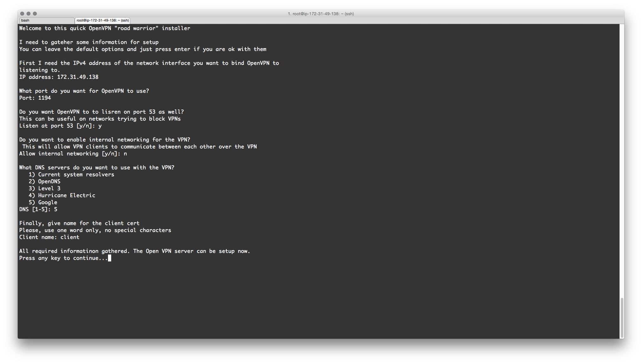Click the window title root@ip-172-31-49-138
Image resolution: width=642 pixels, height=364 pixels.
point(321,14)
